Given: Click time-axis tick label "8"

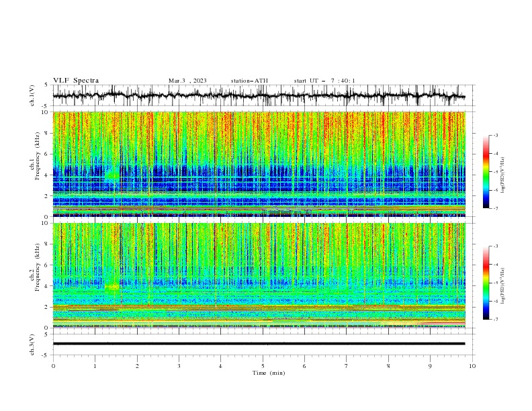Looking at the screenshot, I should click(388, 366).
